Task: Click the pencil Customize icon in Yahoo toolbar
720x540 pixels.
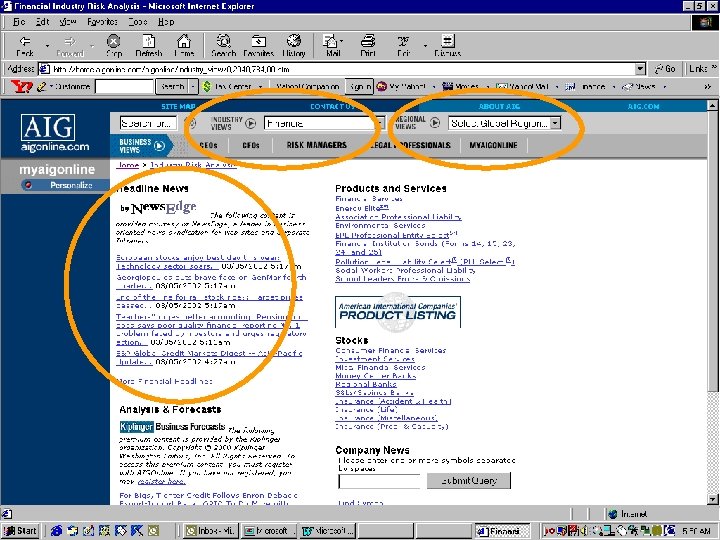Action: [42, 86]
